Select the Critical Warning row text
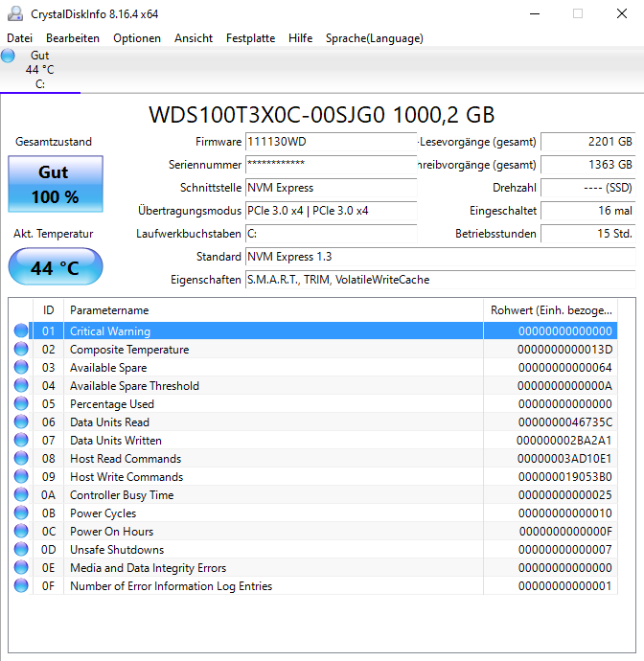 (110, 331)
